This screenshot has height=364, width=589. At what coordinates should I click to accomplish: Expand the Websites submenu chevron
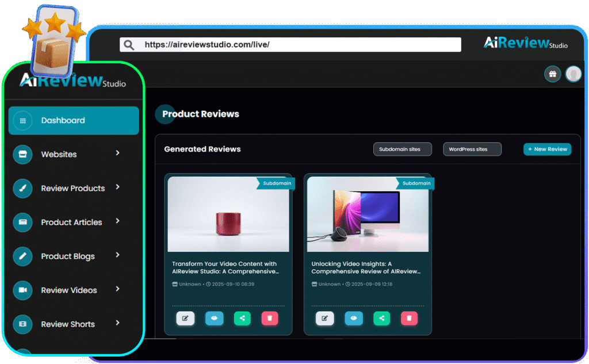pos(117,153)
